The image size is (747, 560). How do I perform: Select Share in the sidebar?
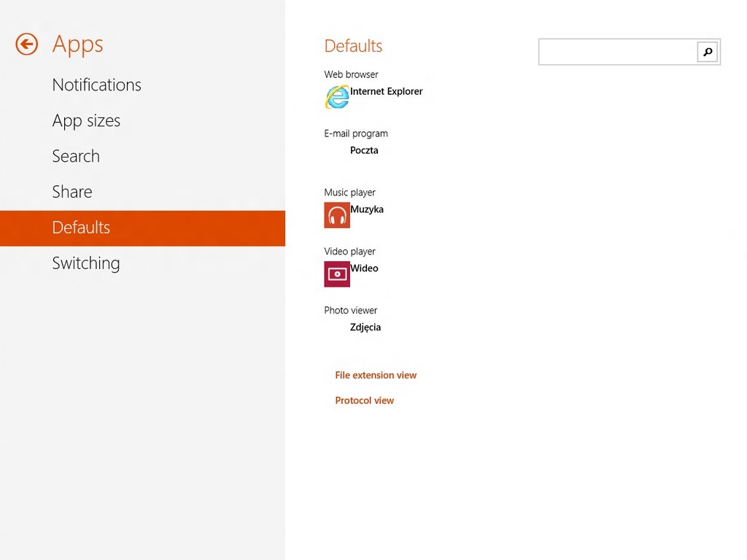click(72, 192)
